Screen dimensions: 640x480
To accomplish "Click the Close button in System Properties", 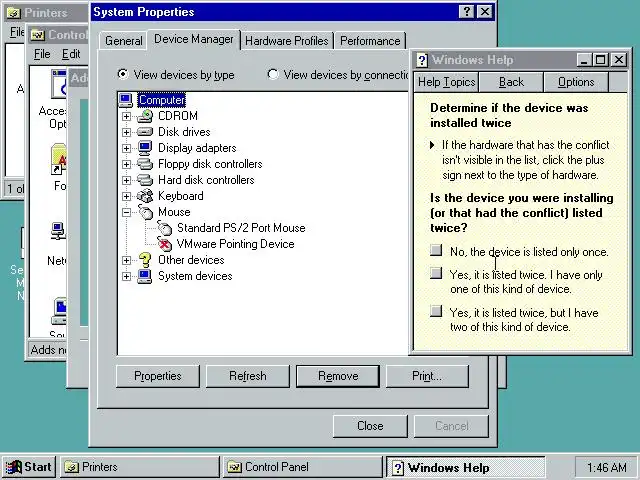I will pyautogui.click(x=370, y=426).
